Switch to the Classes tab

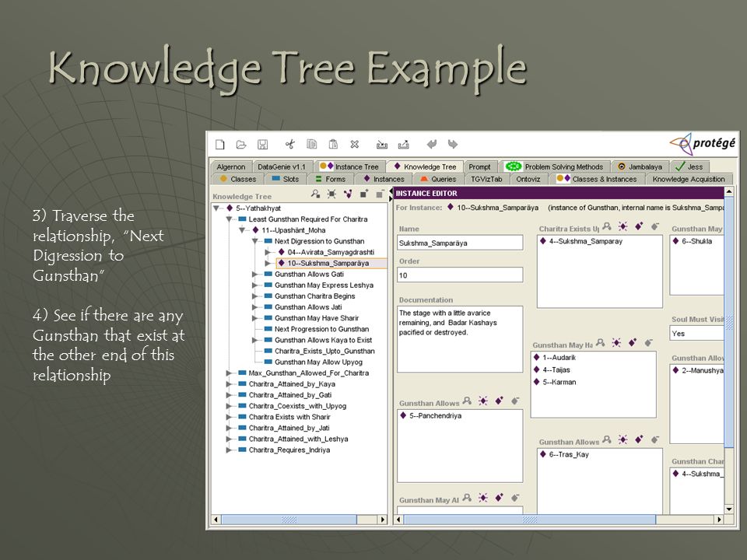coord(237,179)
